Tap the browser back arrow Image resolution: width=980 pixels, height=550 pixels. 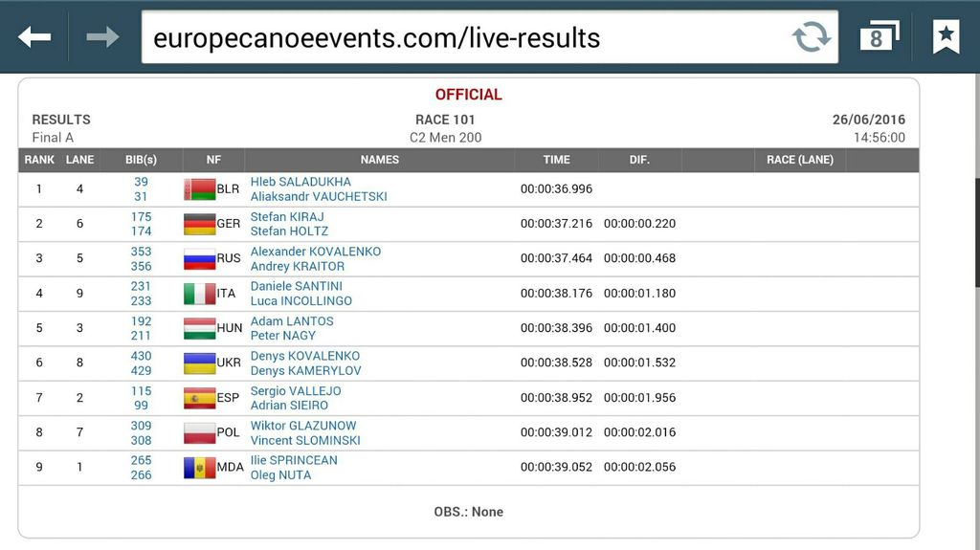pos(34,37)
